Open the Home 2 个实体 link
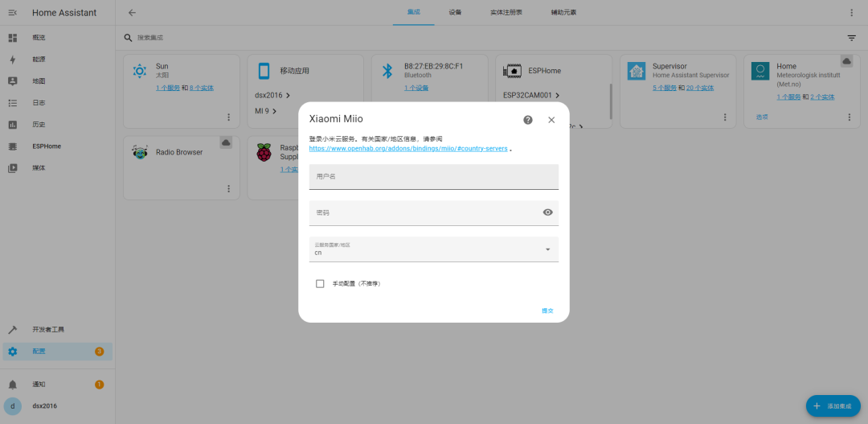Image resolution: width=868 pixels, height=424 pixels. 822,97
